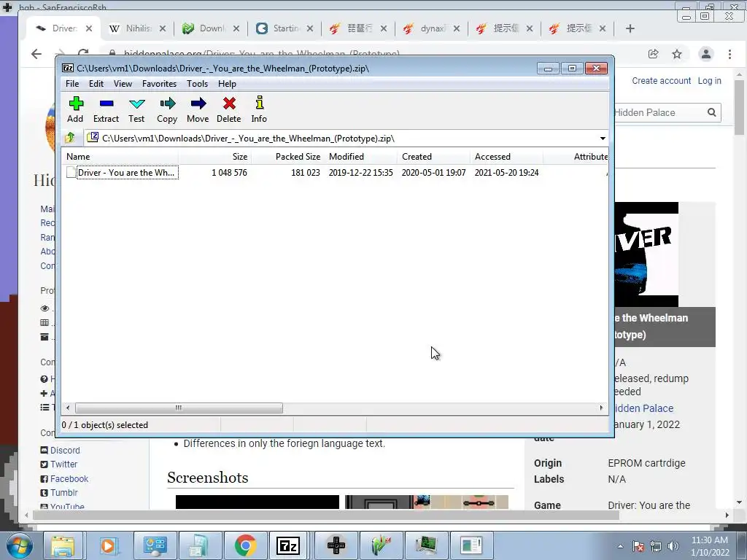Screen dimensions: 747x560
Task: Open Google Chrome from taskbar
Action: [x=245, y=545]
